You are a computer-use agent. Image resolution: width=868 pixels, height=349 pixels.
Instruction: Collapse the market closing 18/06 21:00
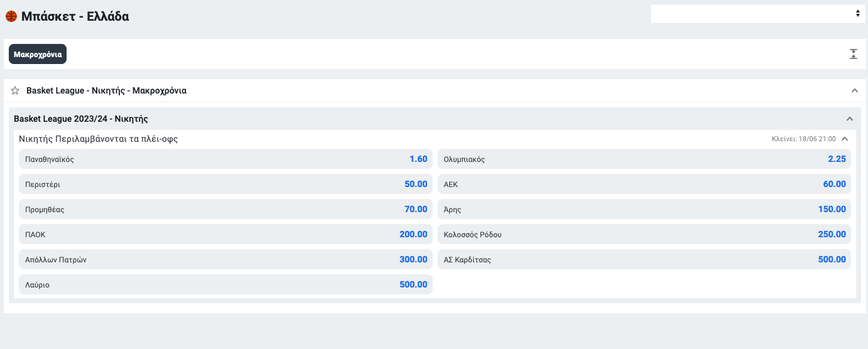[x=845, y=139]
